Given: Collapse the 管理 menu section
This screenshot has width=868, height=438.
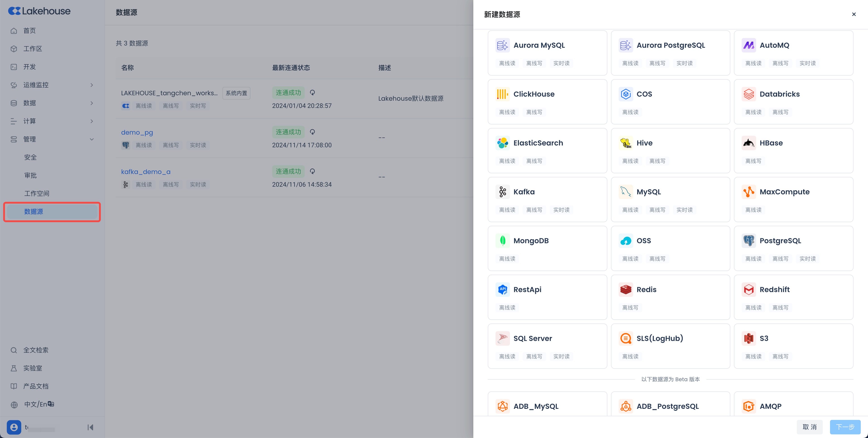Looking at the screenshot, I should pyautogui.click(x=92, y=139).
